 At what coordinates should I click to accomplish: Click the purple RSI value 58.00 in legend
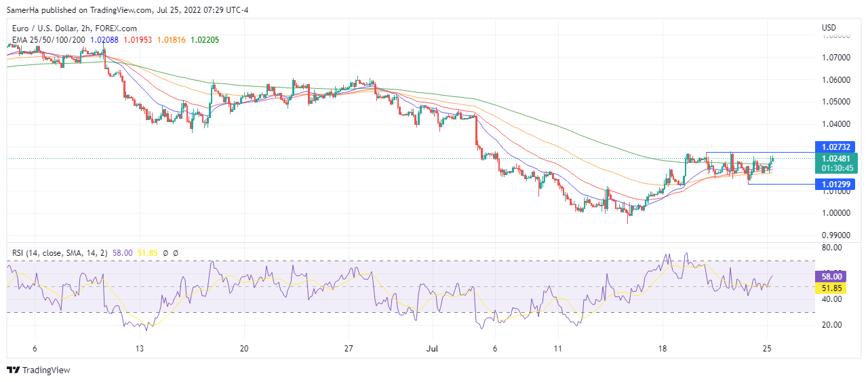121,253
